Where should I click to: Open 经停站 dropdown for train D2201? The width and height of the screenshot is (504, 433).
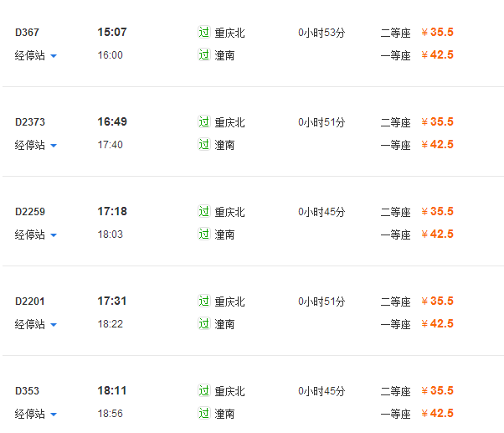36,324
